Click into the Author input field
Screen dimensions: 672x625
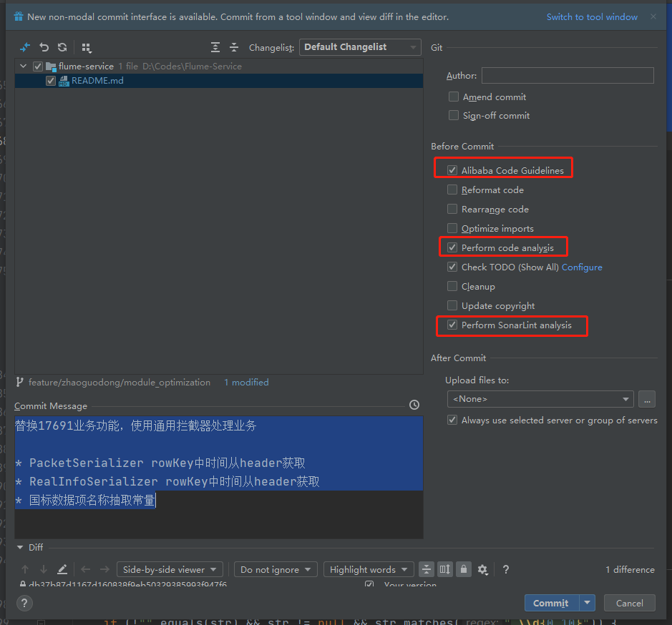[x=568, y=75]
